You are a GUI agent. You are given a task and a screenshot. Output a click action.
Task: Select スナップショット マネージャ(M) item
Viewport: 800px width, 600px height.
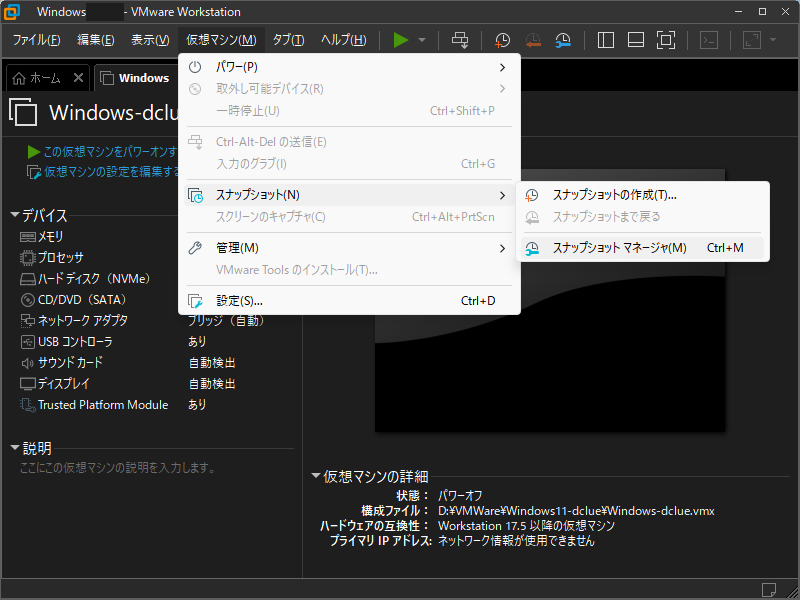point(642,248)
